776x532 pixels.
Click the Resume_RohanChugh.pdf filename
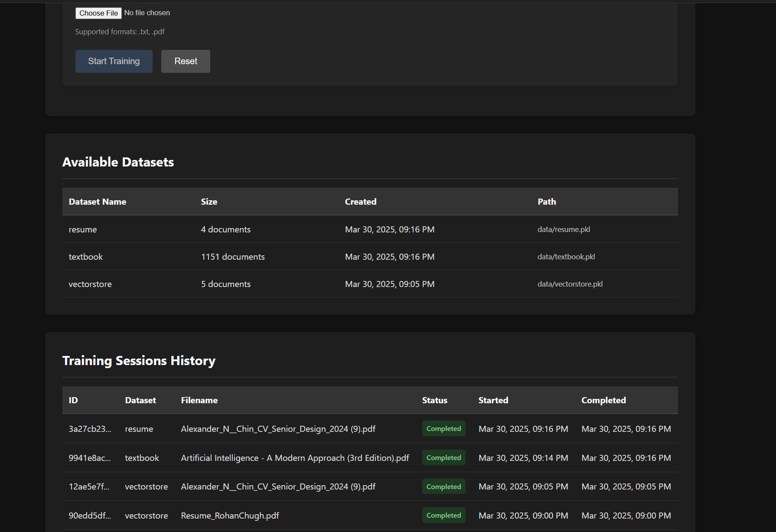[230, 516]
